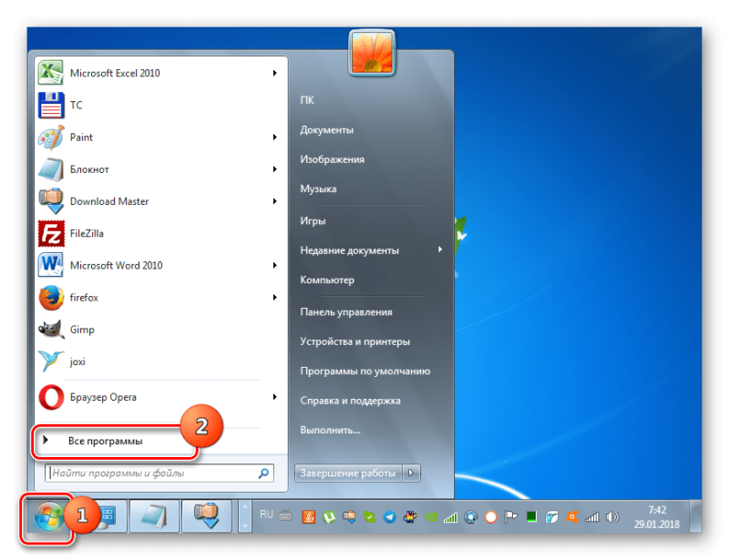Open the Музыка library
This screenshot has height=560, width=729.
[318, 188]
